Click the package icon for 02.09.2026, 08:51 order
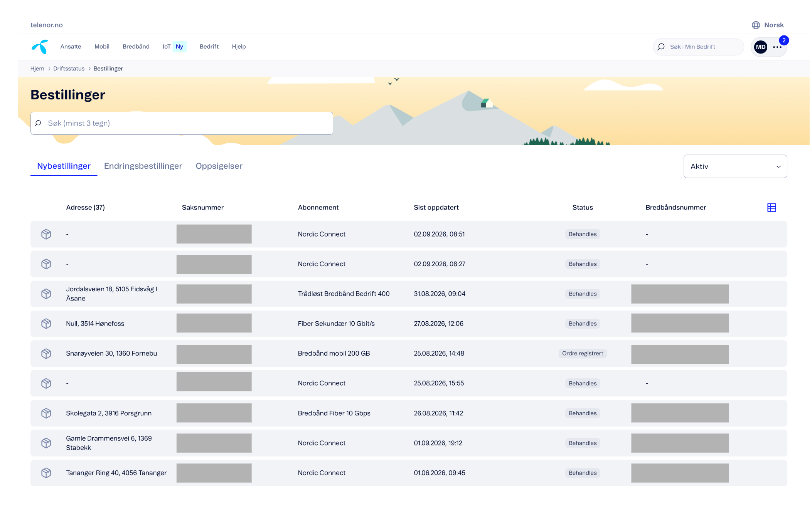Viewport: 812px width, 507px height. point(46,234)
